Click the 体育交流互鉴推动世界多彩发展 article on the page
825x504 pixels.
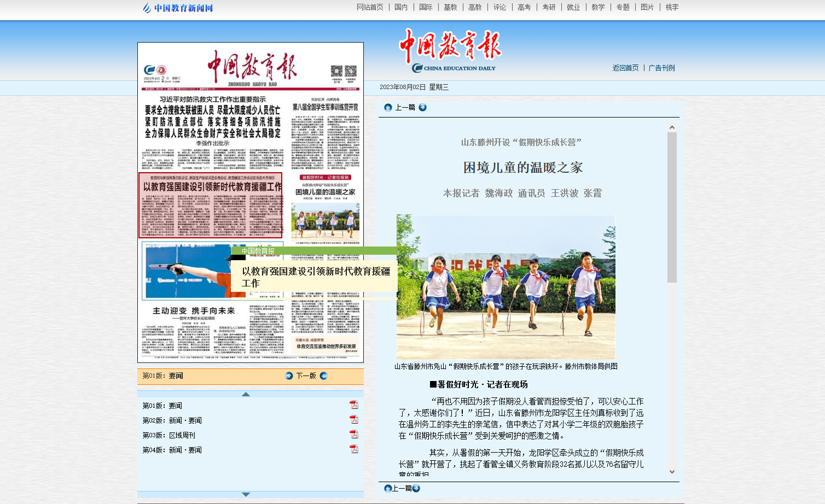tap(326, 347)
